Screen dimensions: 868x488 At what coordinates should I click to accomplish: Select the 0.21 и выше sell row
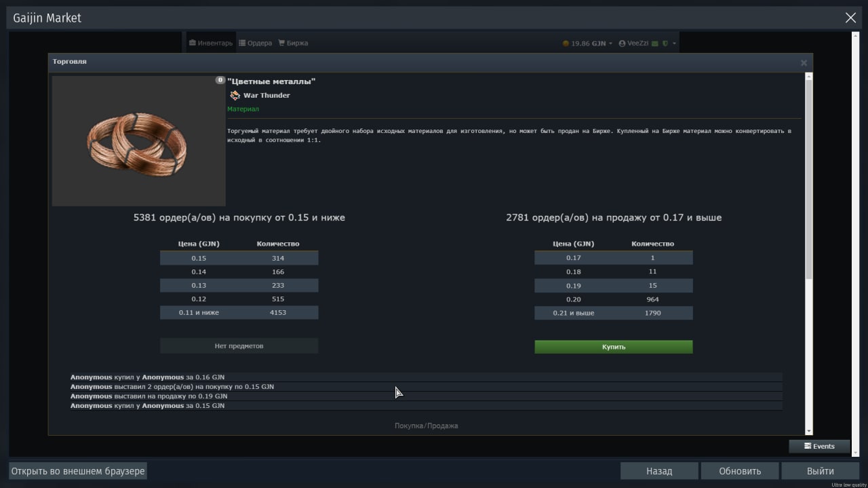[614, 313]
